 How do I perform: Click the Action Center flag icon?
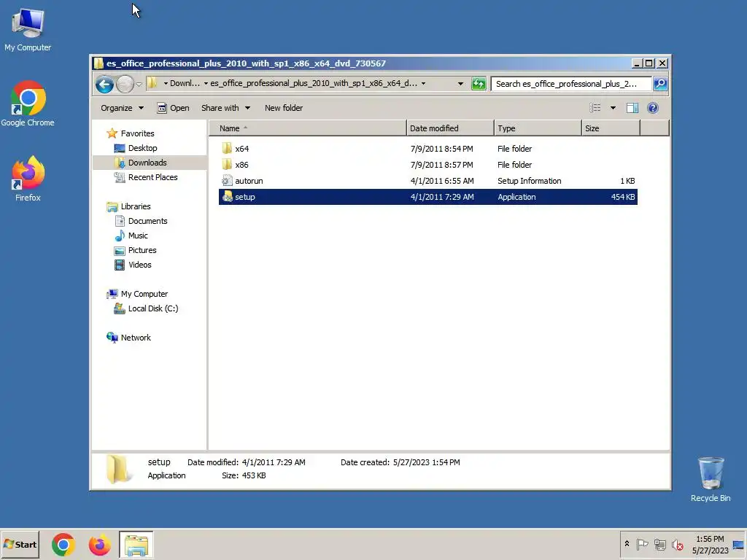642,544
